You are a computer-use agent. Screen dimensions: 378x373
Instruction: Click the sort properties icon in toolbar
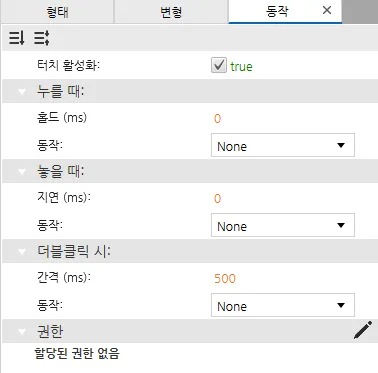coord(16,38)
